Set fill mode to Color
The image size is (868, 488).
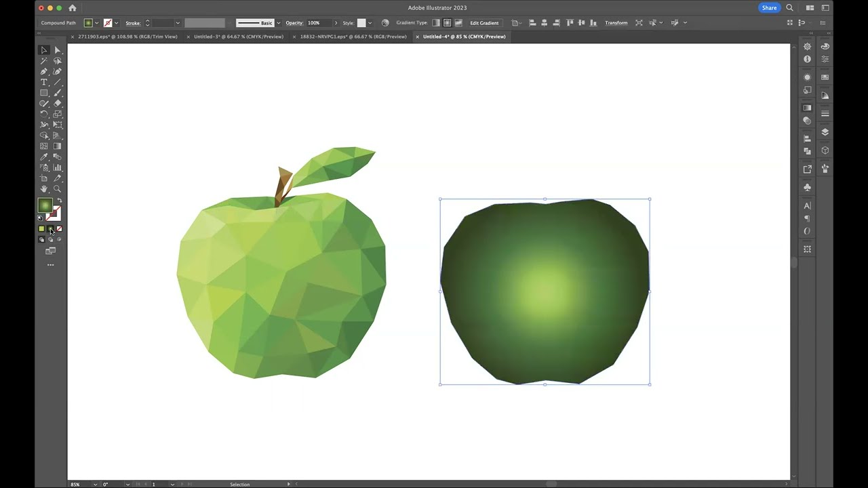click(x=41, y=229)
